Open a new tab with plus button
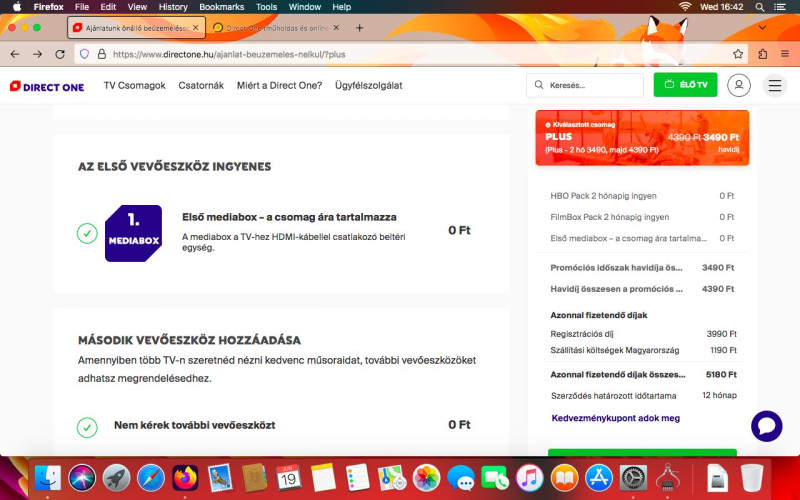Screen dimensions: 800x500 point(360,28)
